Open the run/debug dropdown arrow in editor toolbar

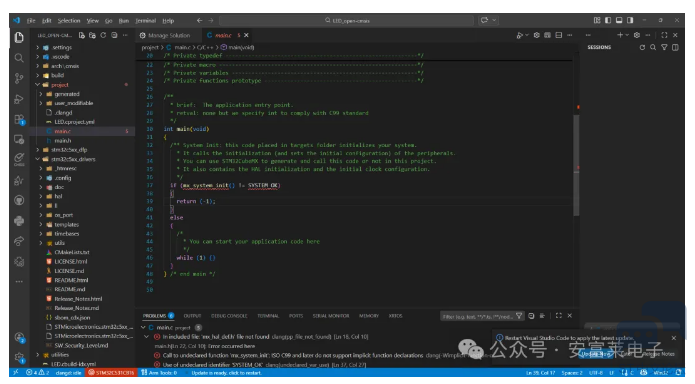527,35
